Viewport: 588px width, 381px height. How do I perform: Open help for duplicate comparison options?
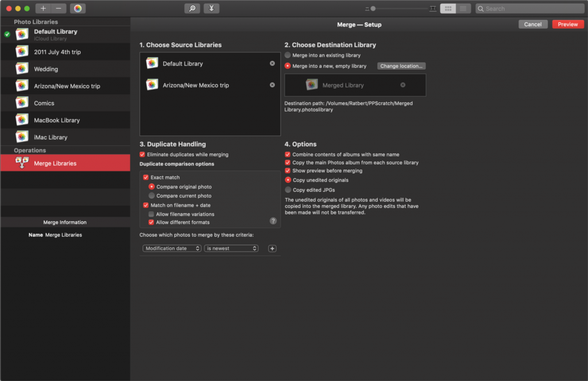pos(273,221)
